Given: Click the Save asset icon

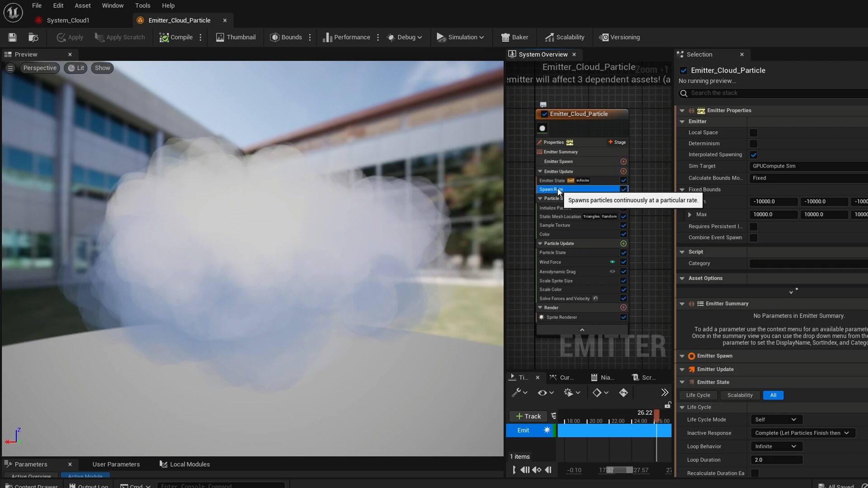Looking at the screenshot, I should pos(12,37).
